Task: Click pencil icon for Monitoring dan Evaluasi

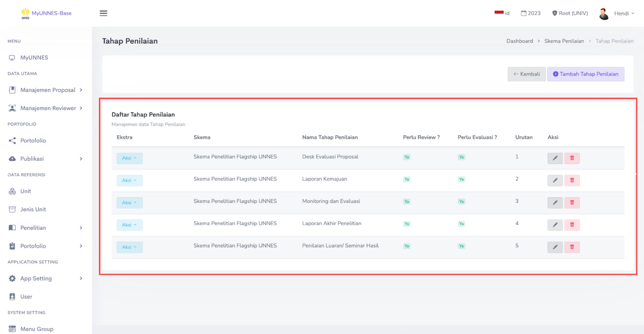Action: click(x=555, y=203)
